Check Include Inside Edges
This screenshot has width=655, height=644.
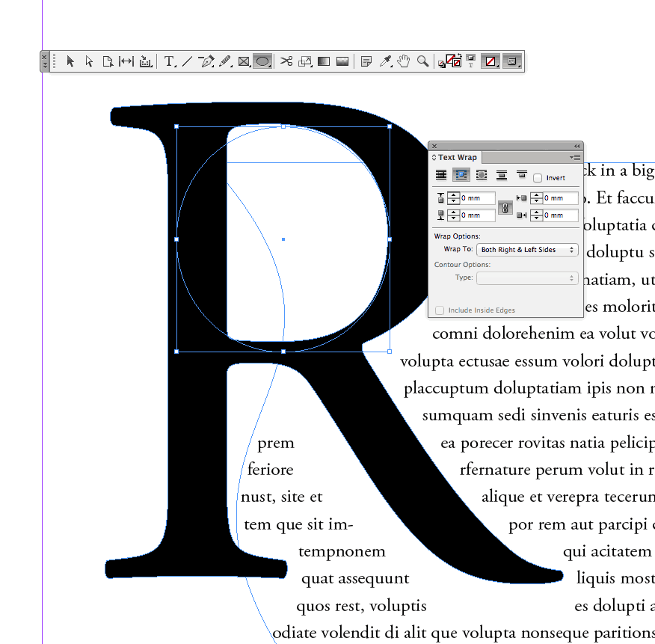pyautogui.click(x=439, y=310)
